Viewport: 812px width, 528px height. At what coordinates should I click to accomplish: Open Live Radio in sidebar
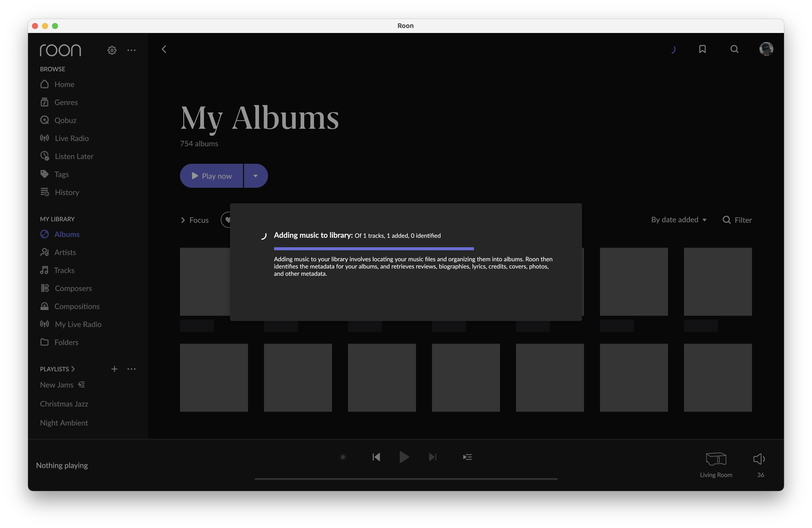tap(64, 138)
